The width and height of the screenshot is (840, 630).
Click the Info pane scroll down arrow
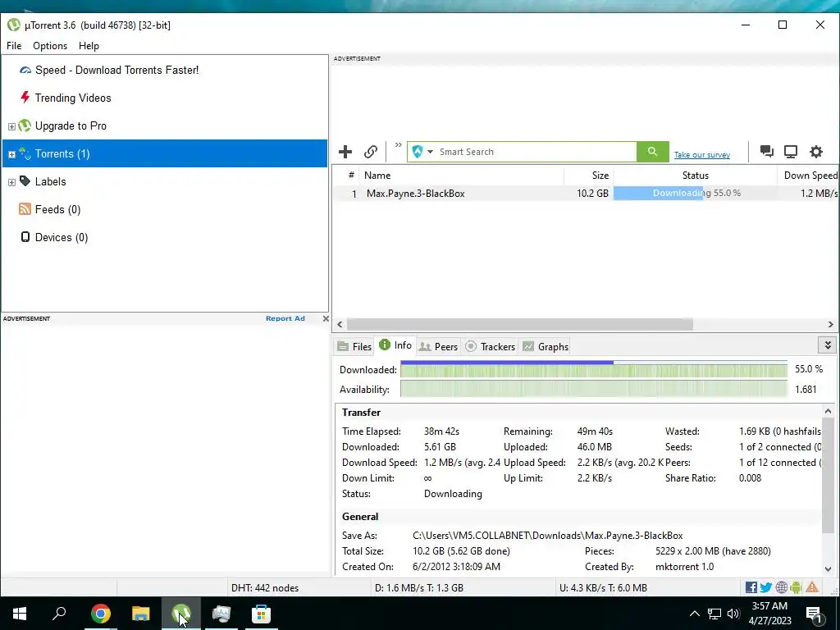[829, 569]
